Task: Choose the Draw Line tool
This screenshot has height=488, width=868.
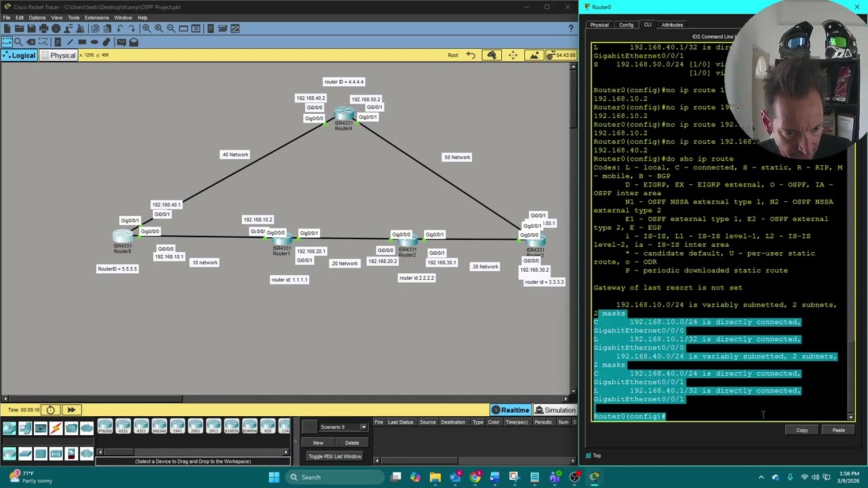Action: coord(70,42)
